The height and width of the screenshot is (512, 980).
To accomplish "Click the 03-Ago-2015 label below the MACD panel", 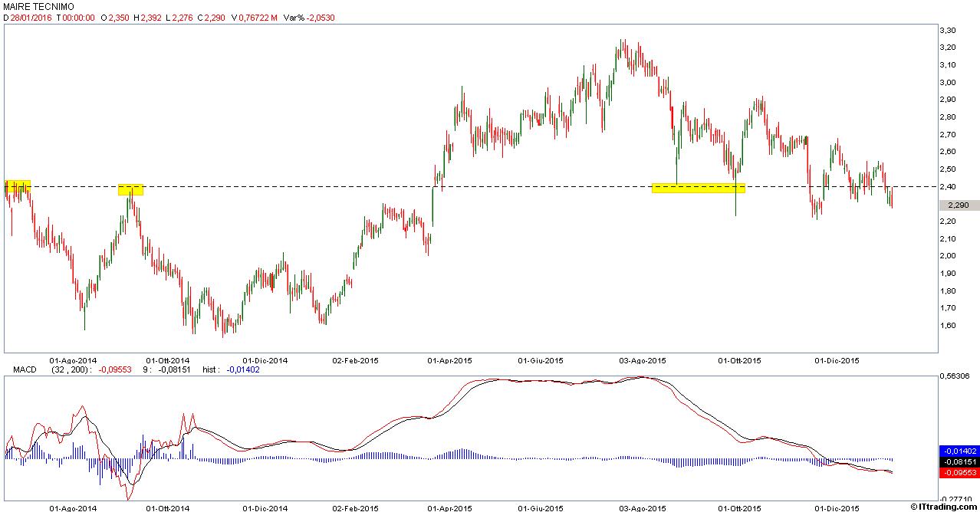I will pyautogui.click(x=642, y=507).
